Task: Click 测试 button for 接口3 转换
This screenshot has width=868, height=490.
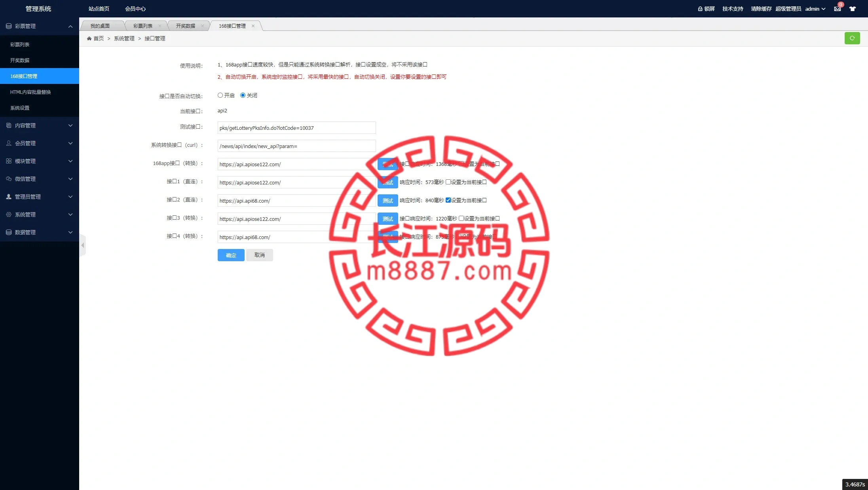Action: pyautogui.click(x=387, y=219)
